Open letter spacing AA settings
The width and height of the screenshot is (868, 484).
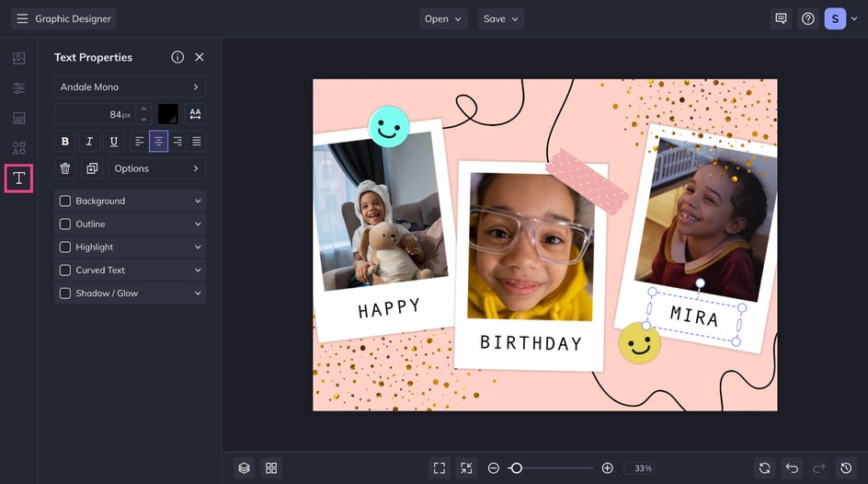pyautogui.click(x=195, y=114)
